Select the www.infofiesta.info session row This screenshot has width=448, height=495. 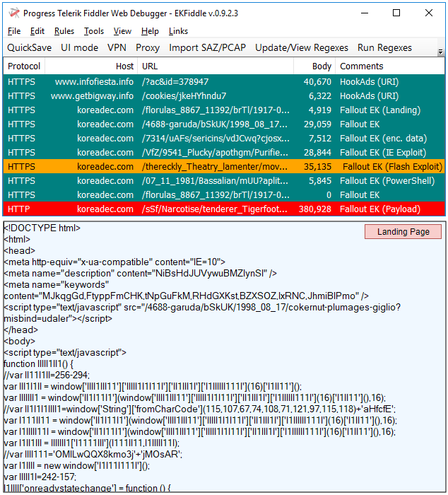(x=224, y=82)
